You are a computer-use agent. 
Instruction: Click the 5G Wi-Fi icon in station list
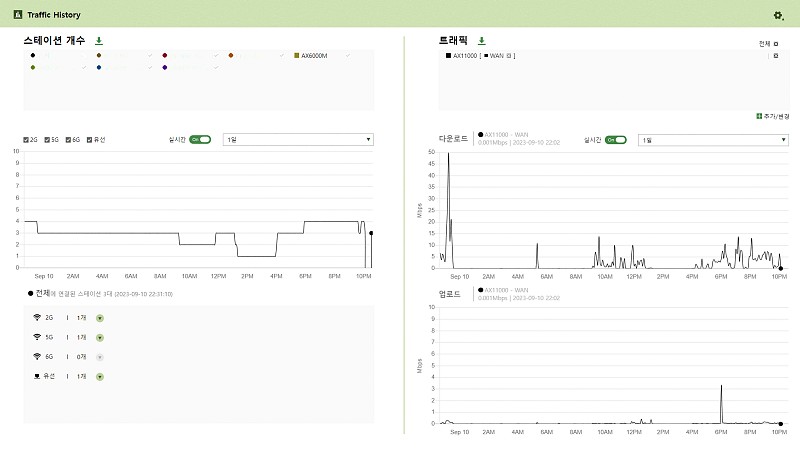coord(37,337)
